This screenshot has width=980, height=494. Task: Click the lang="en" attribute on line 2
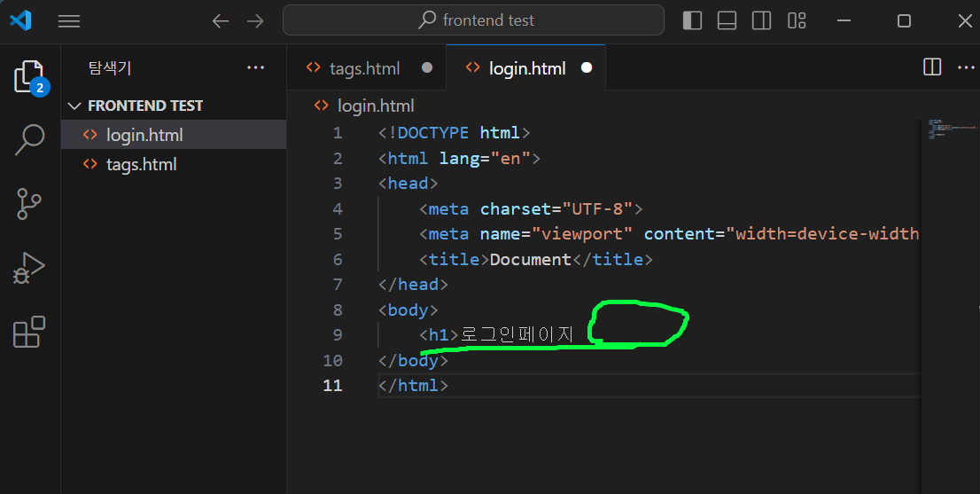[x=485, y=158]
